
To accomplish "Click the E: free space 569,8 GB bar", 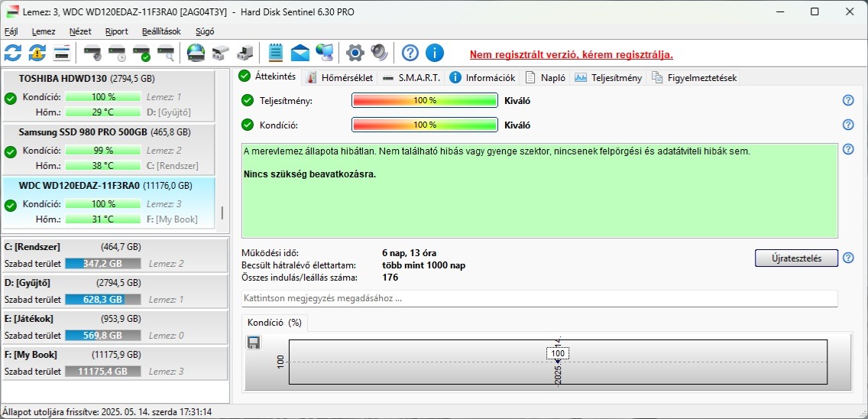I will click(x=103, y=336).
